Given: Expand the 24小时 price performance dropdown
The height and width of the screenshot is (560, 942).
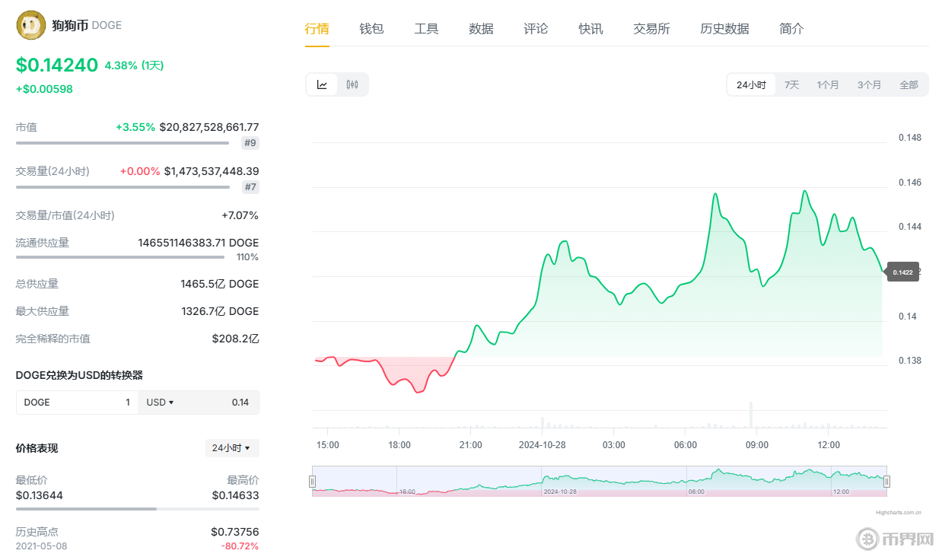Looking at the screenshot, I should pos(232,448).
